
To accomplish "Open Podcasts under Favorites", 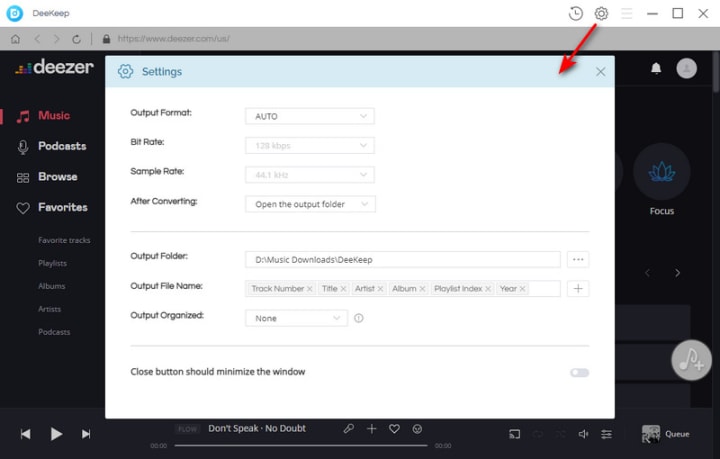I will coord(54,332).
